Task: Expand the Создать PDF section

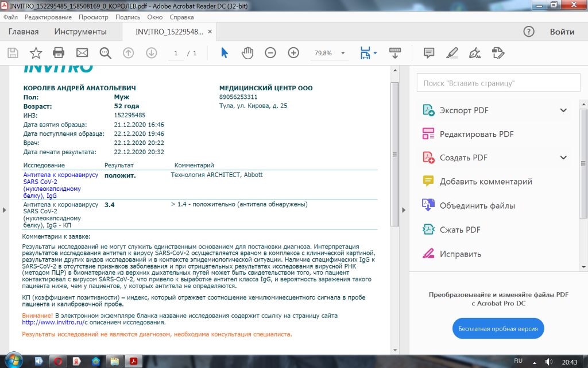Action: coord(563,158)
